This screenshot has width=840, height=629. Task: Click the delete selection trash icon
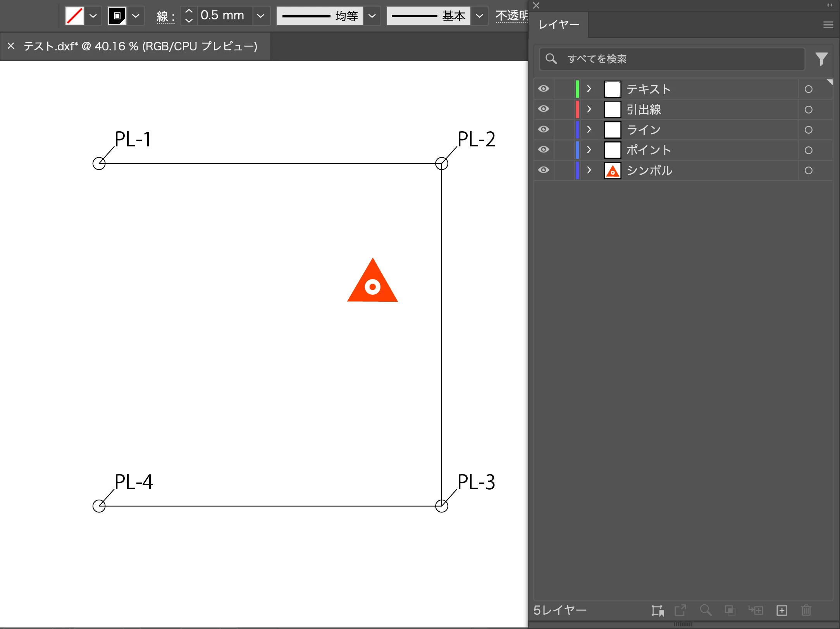pyautogui.click(x=806, y=610)
